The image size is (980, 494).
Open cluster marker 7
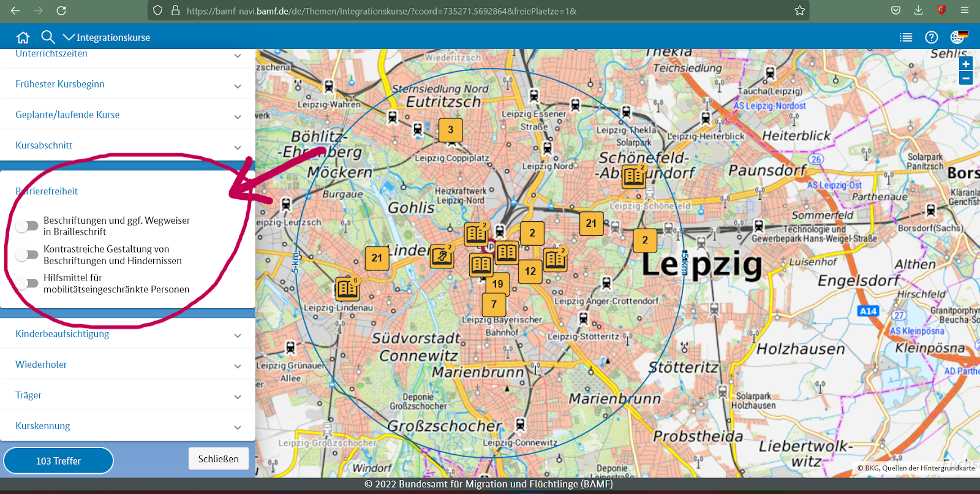click(494, 305)
